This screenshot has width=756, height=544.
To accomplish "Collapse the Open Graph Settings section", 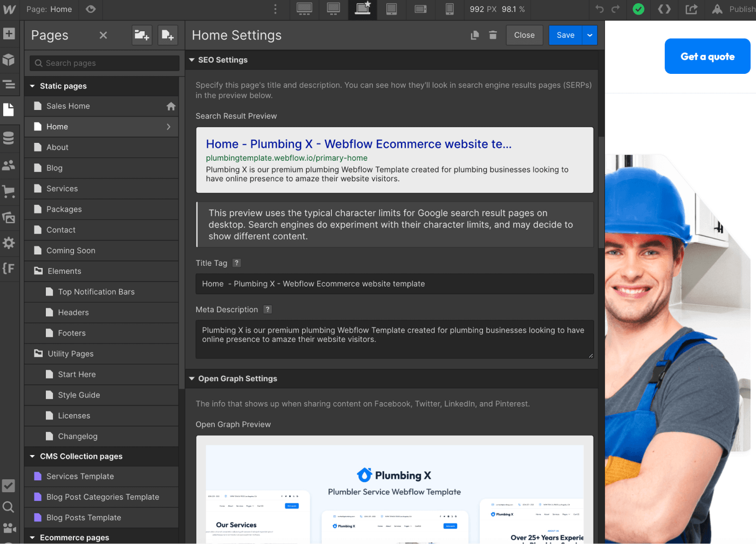I will pos(192,378).
